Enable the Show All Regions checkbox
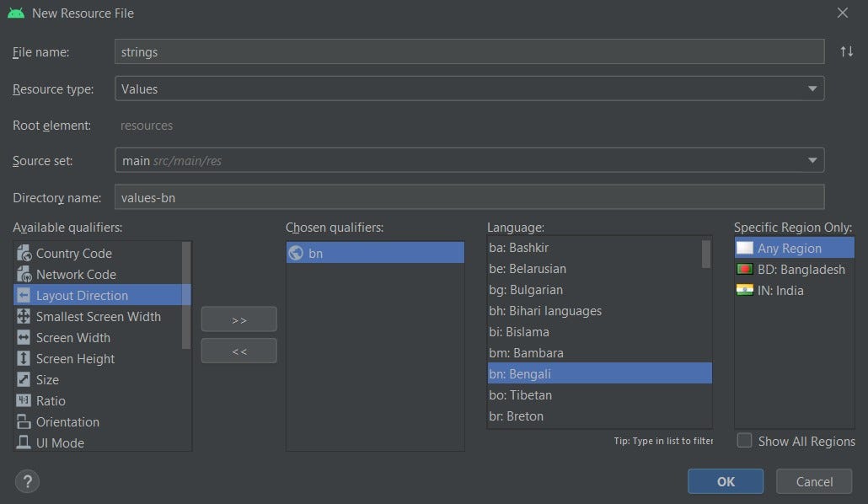 [x=745, y=440]
